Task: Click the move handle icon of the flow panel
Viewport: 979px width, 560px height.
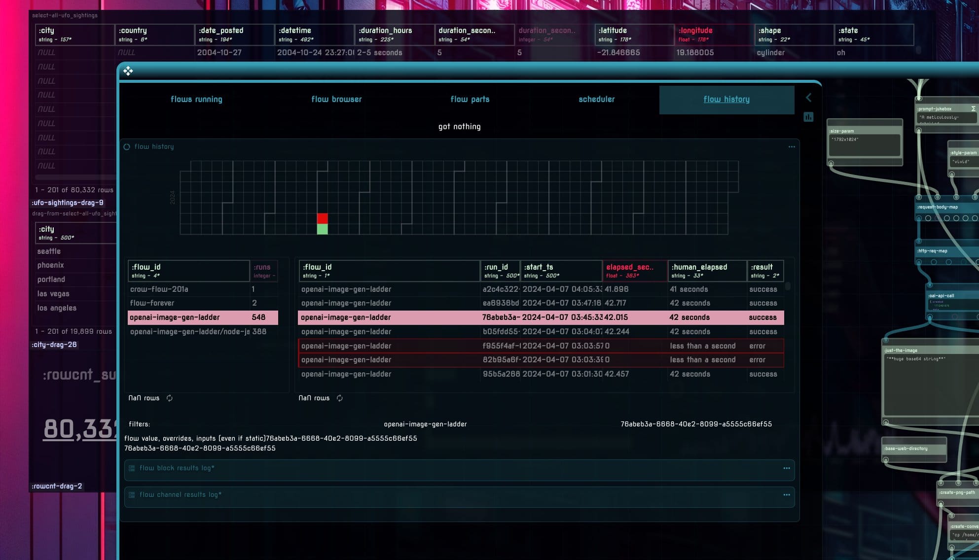Action: pyautogui.click(x=128, y=71)
